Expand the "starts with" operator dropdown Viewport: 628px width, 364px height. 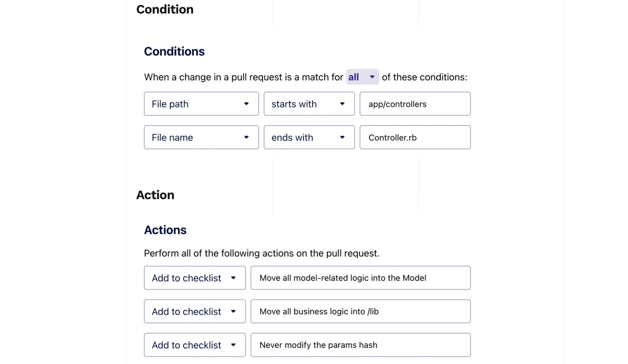309,104
